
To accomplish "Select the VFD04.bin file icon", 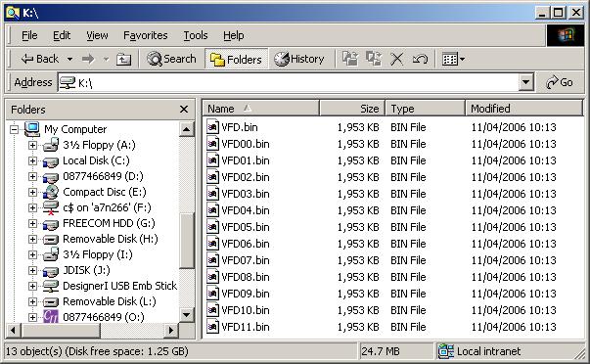I will (x=212, y=210).
